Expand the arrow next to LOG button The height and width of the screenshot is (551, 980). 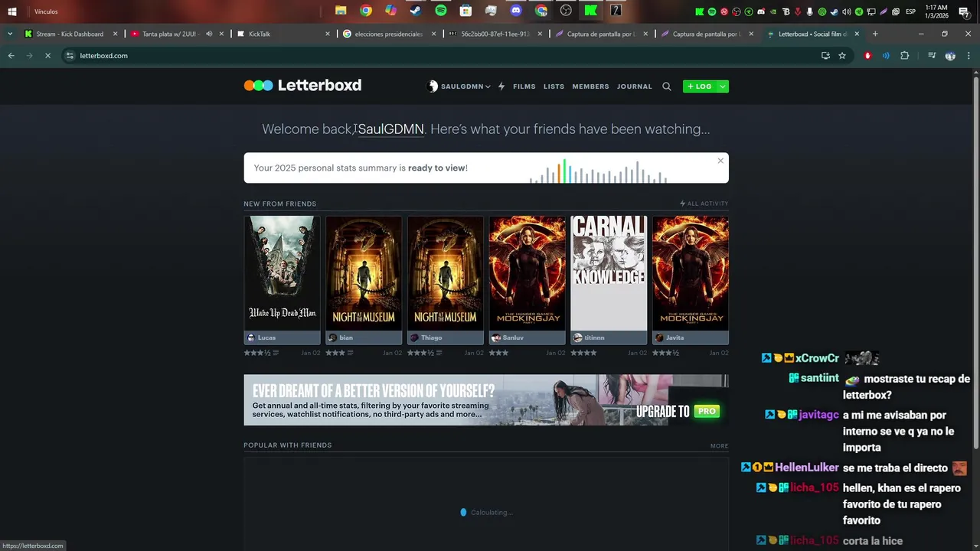[722, 86]
